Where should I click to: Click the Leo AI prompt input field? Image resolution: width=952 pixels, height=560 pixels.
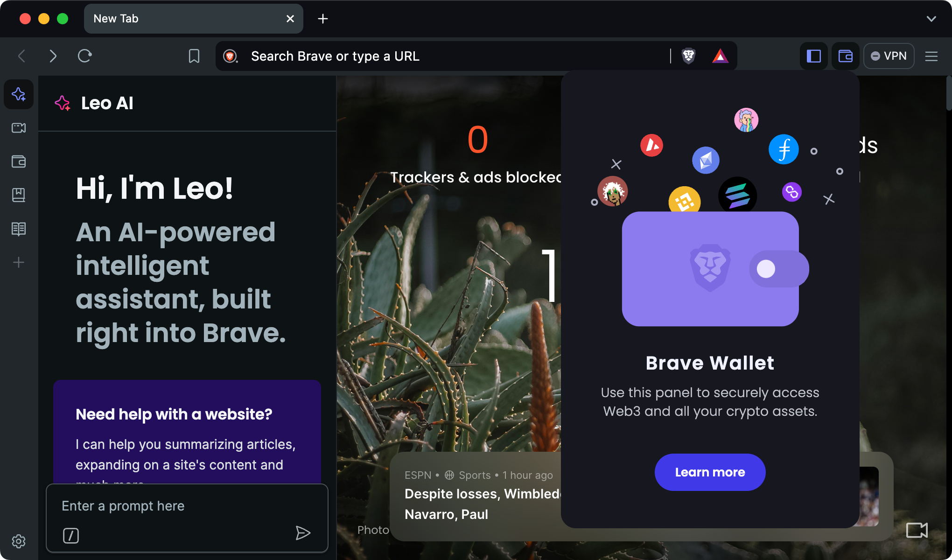point(187,505)
